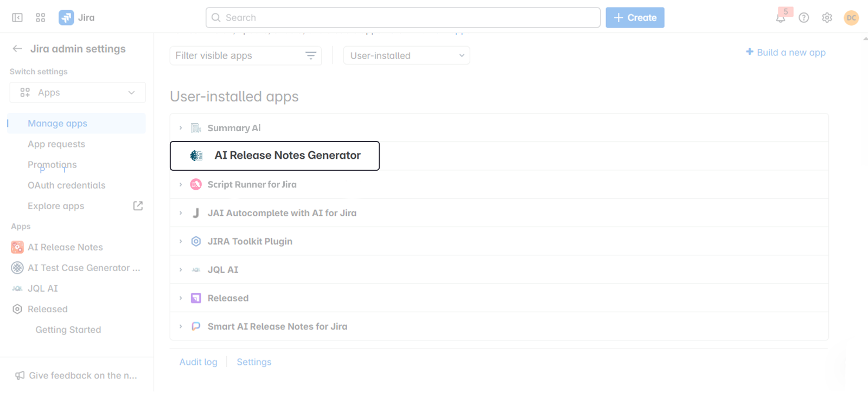Open the Apps switch settings dropdown

coord(78,93)
